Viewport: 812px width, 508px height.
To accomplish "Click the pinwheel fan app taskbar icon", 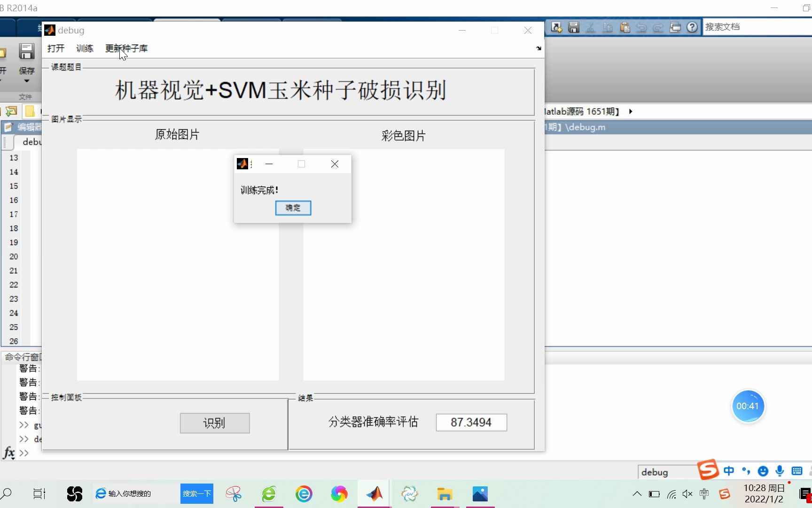I will click(x=75, y=494).
